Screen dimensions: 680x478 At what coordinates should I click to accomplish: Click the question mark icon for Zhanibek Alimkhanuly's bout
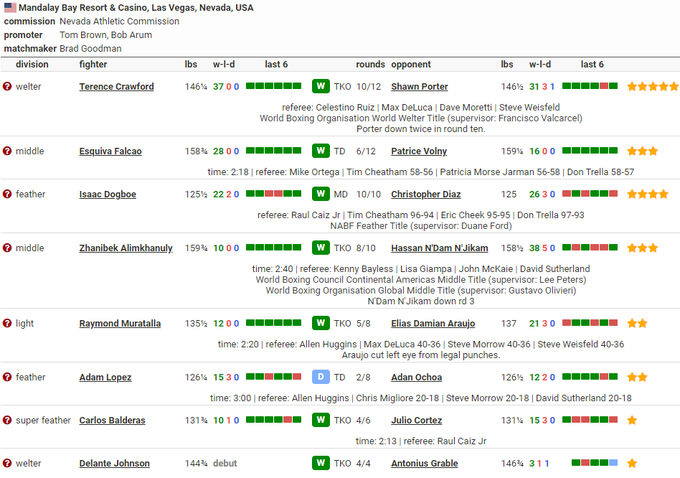8,248
